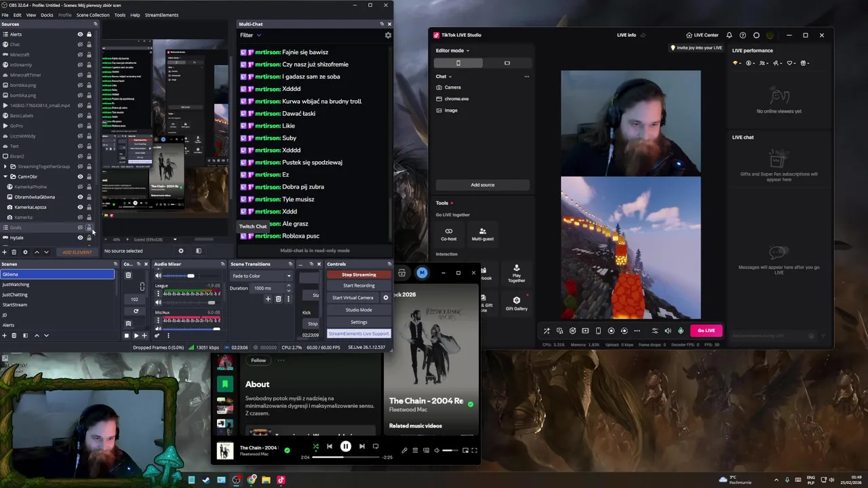Open the Help menu in OBS

(x=135, y=15)
